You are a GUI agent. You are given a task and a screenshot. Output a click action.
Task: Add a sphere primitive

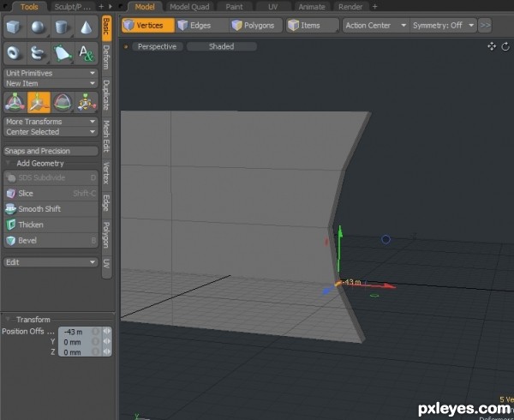pos(39,27)
